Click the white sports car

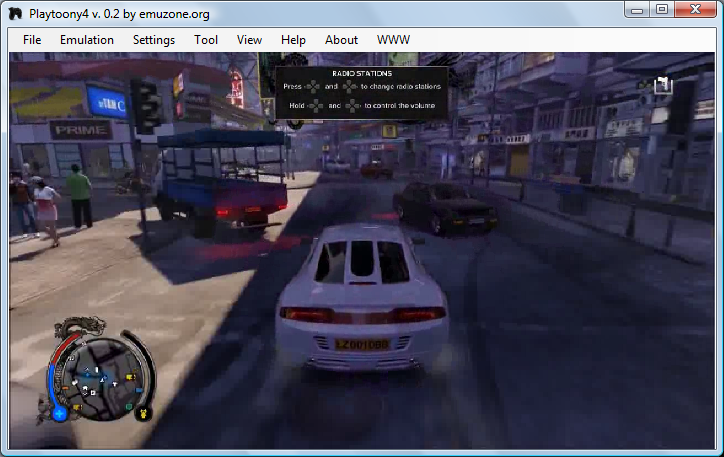362,298
